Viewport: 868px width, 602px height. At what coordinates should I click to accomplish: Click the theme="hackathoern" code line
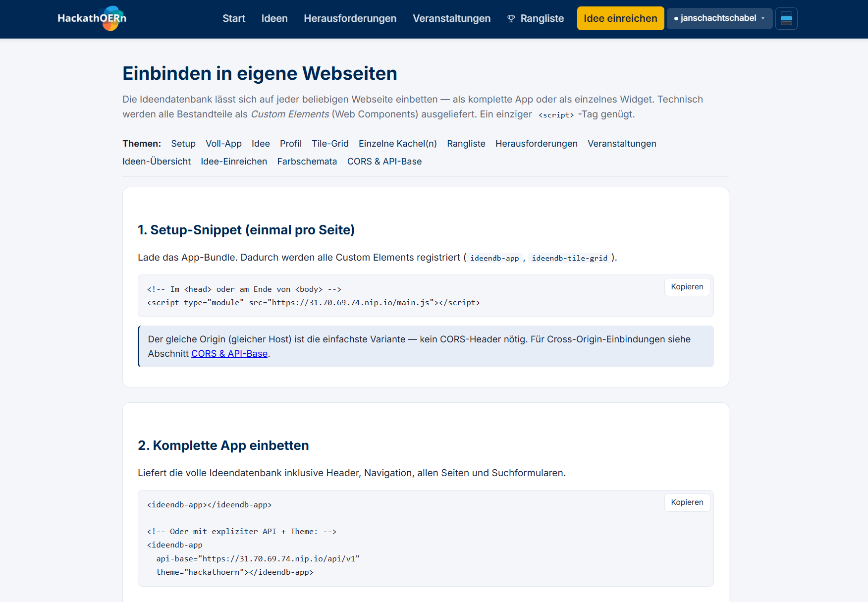[x=235, y=572]
